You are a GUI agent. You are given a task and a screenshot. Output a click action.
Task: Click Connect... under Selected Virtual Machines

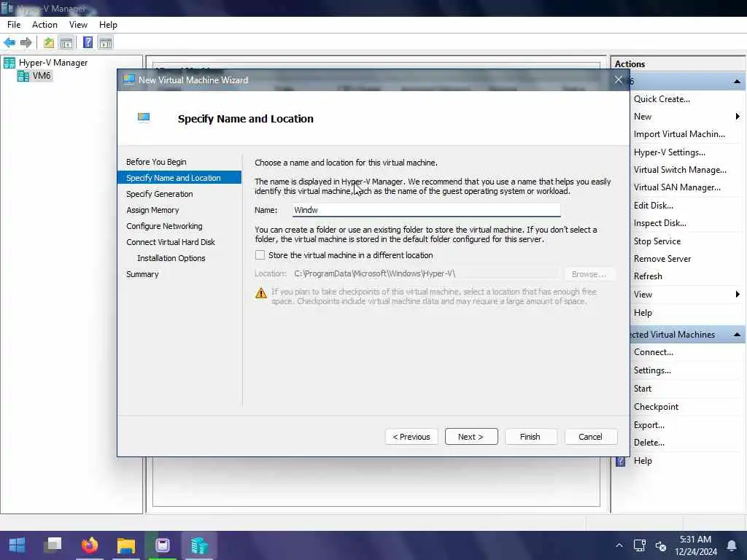pos(653,352)
